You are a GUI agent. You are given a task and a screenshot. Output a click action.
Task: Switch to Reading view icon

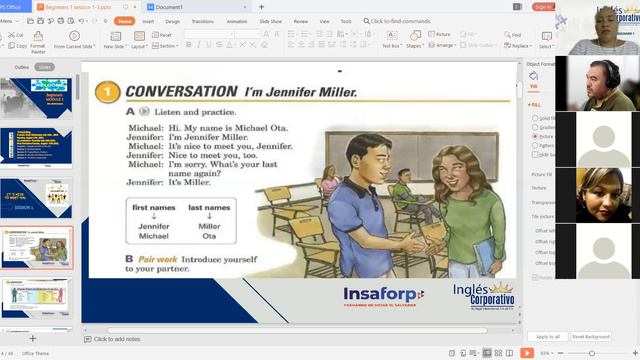click(x=509, y=353)
